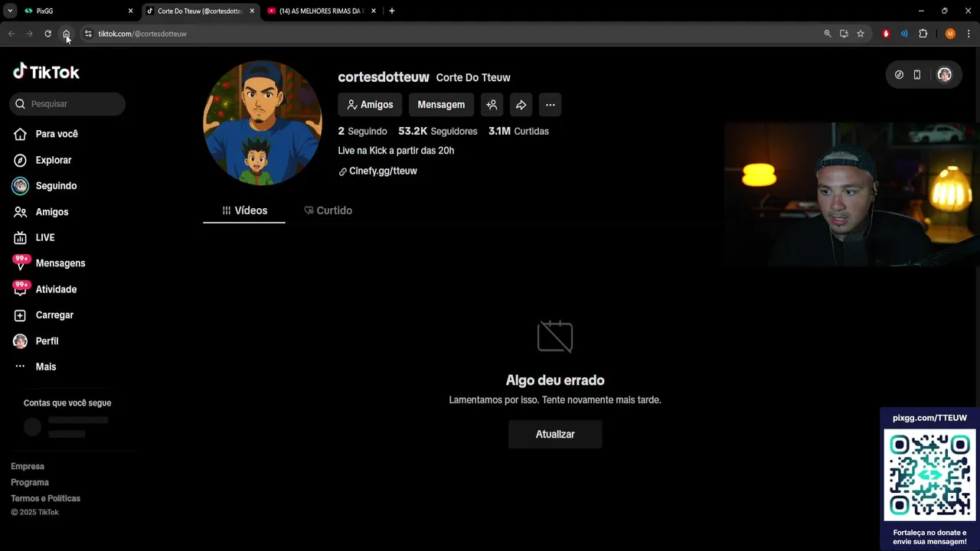980x551 pixels.
Task: Expand the Programa footer section
Action: pos(30,483)
